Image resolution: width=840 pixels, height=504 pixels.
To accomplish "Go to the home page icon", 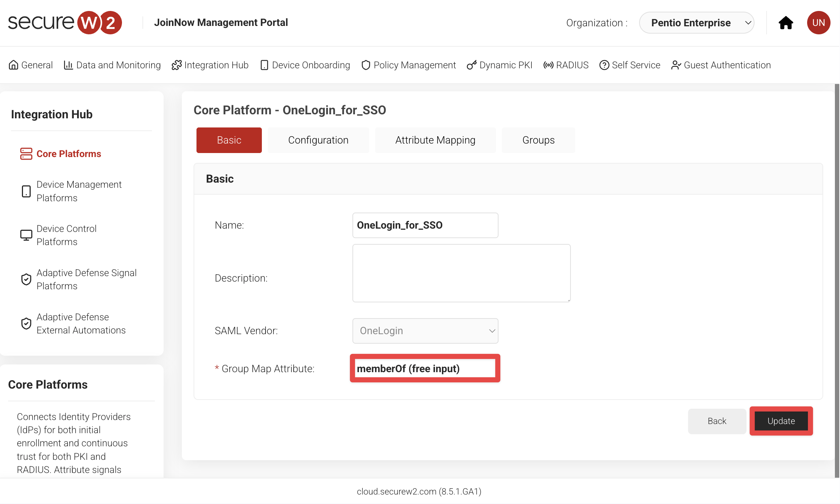I will pos(786,23).
